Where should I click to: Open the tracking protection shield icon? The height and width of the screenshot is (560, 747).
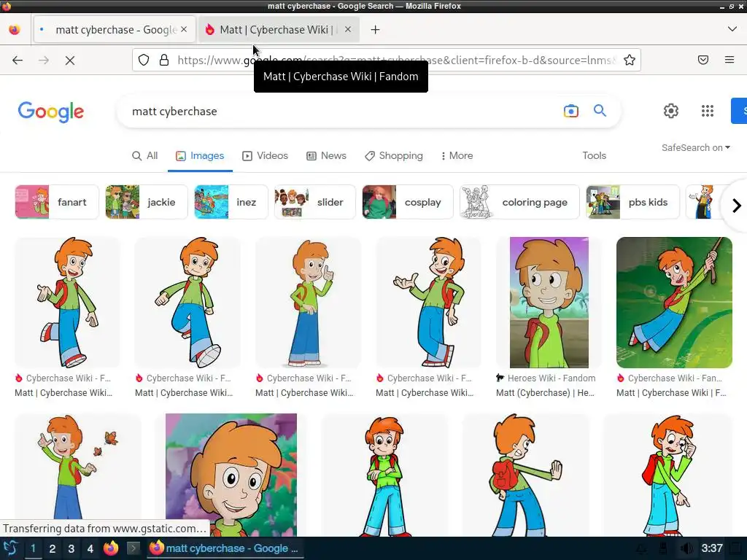[x=144, y=60]
